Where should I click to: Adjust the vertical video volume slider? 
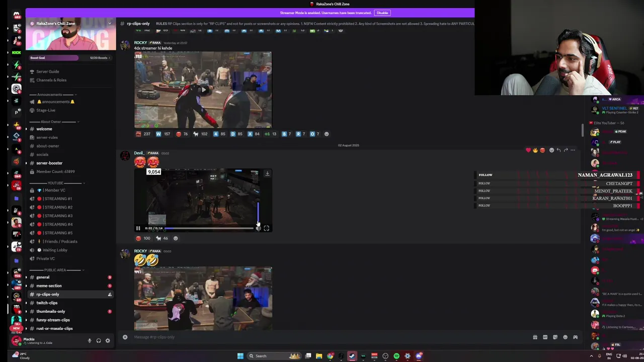pos(258,213)
